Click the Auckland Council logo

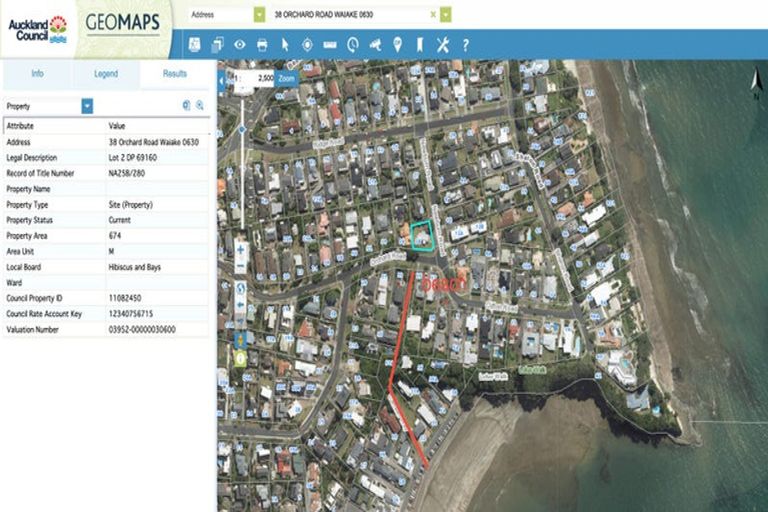point(37,30)
